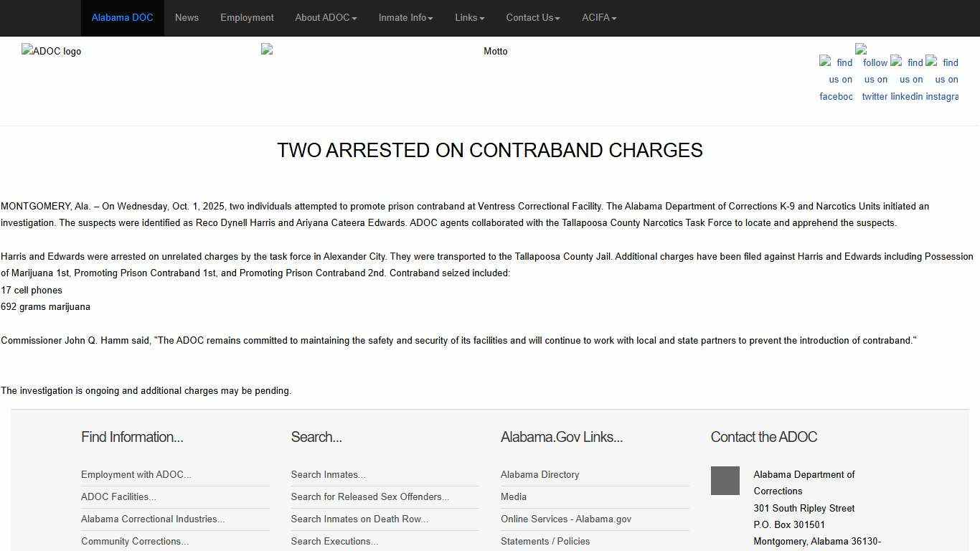980x551 pixels.
Task: Open Online Services - Alabama.gov
Action: point(565,519)
